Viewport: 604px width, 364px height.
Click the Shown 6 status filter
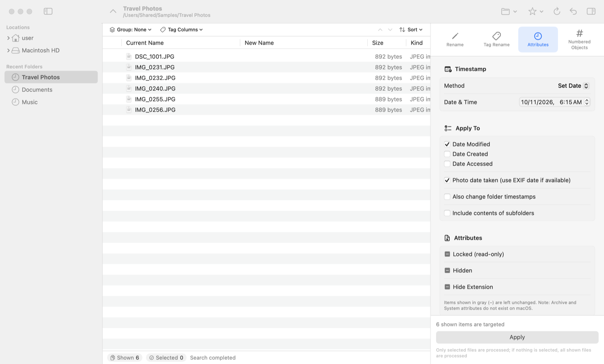125,358
